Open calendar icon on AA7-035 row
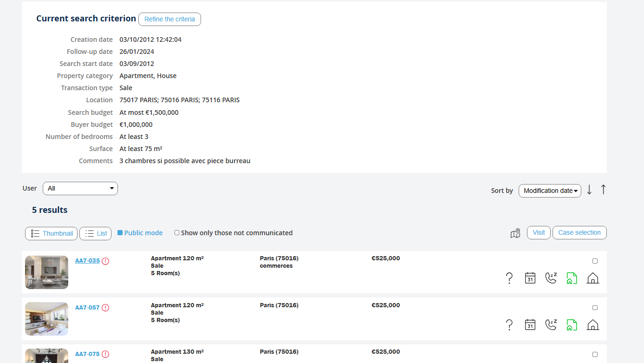The width and height of the screenshot is (644, 363). [x=530, y=278]
